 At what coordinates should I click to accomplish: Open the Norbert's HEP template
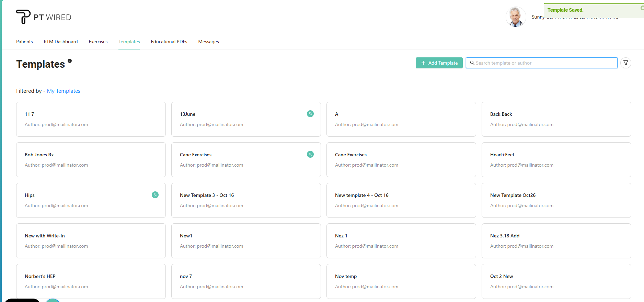(91, 281)
